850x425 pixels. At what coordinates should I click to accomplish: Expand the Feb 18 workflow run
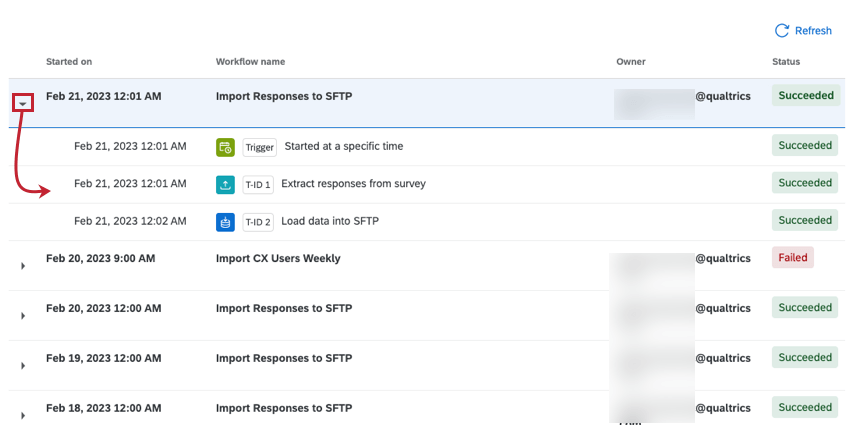click(x=23, y=414)
